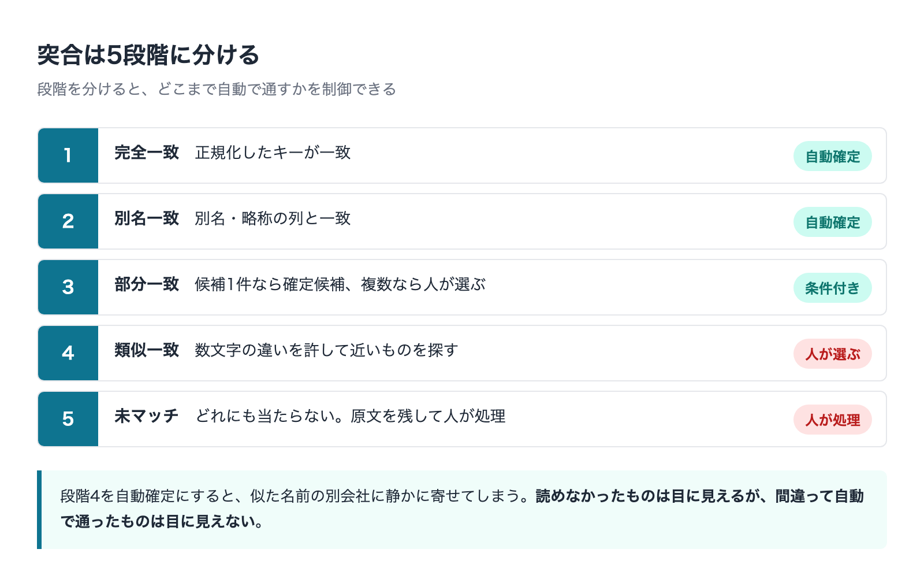Select the 完全一致 row label
Image resolution: width=924 pixels, height=586 pixels.
(x=147, y=153)
